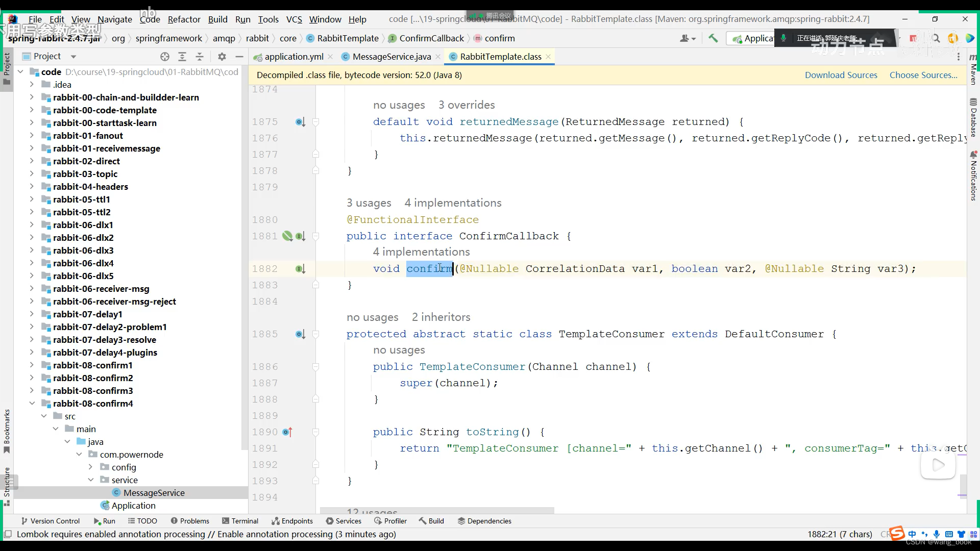Click the Search Everywhere magnifier icon
The height and width of the screenshot is (551, 980).
[x=936, y=38]
